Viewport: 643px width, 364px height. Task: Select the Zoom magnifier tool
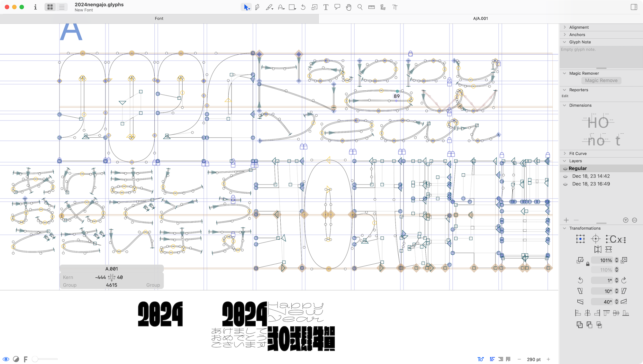click(x=360, y=7)
